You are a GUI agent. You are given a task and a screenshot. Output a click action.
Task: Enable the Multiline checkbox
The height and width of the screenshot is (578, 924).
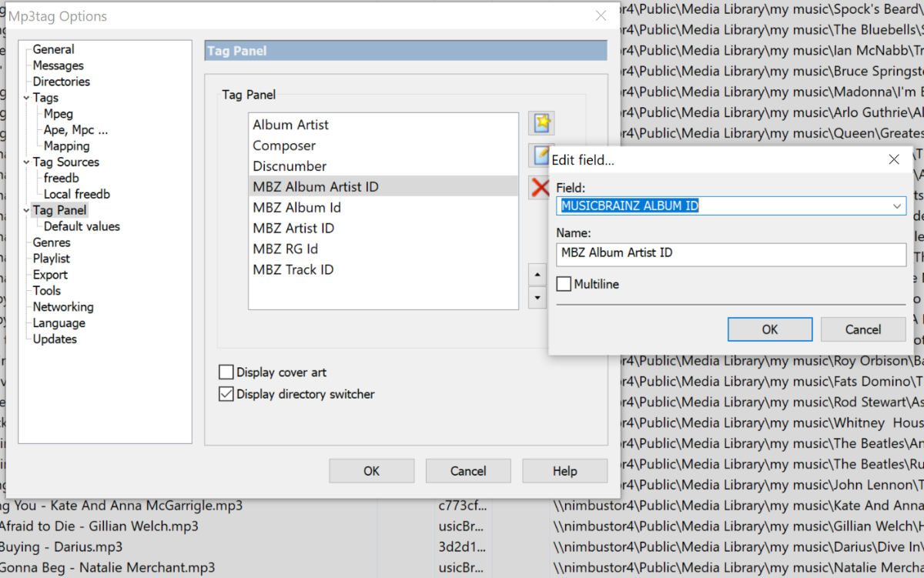pyautogui.click(x=564, y=284)
